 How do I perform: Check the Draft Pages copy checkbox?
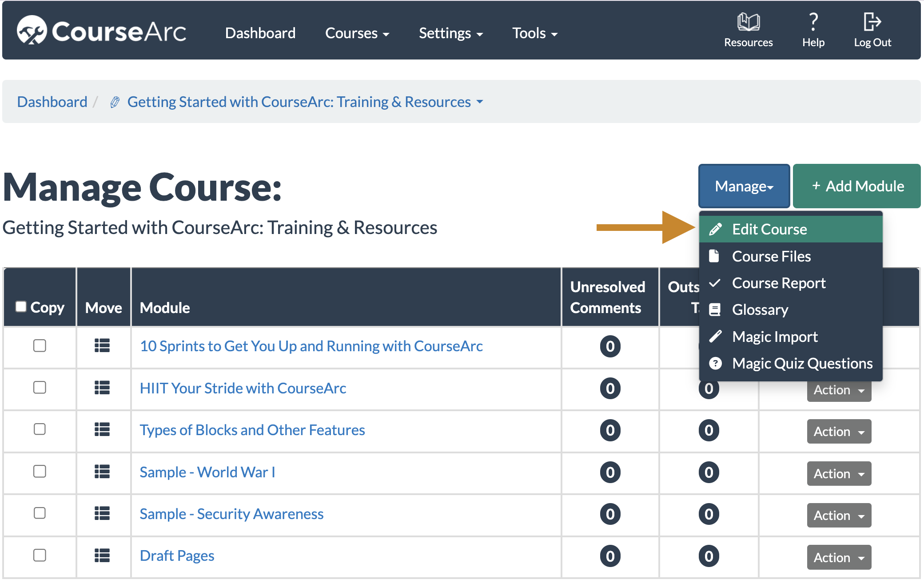(x=40, y=555)
